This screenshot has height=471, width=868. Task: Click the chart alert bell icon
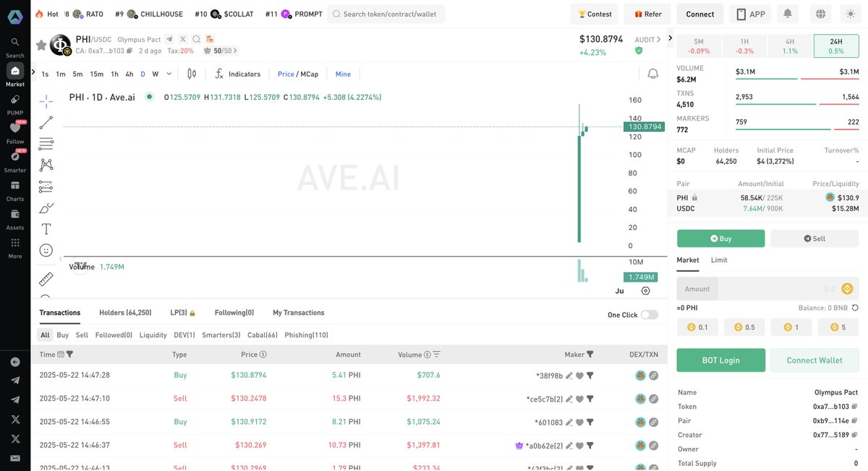coord(653,74)
